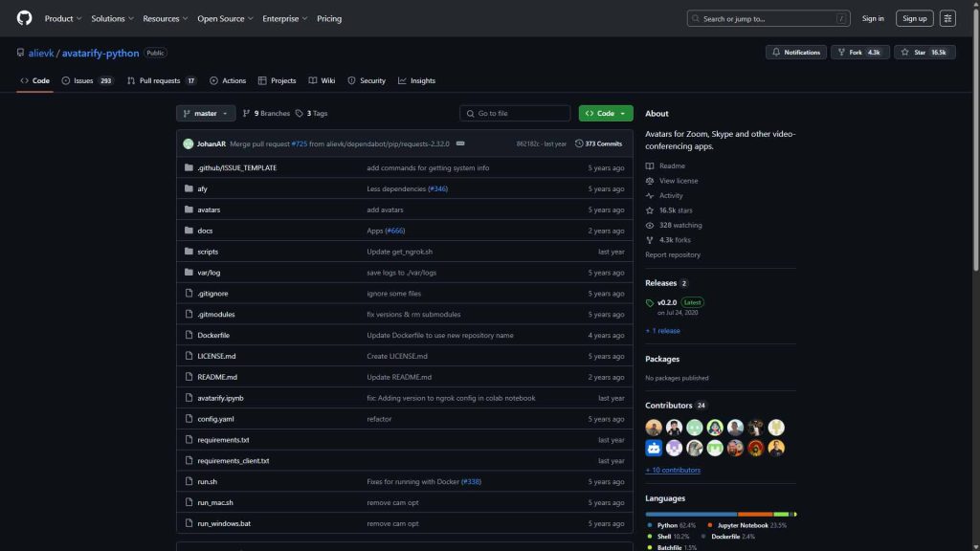
Task: View the 3 Tags list
Action: 311,113
